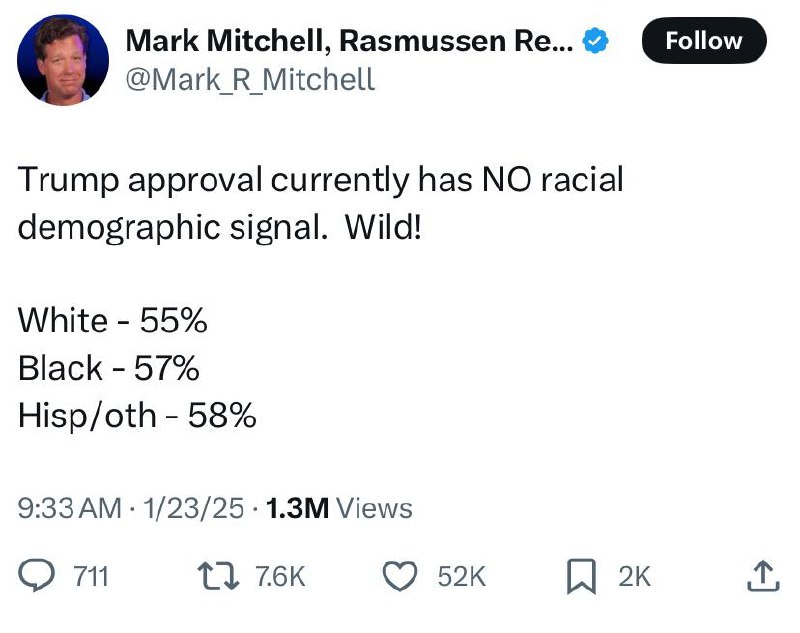
Task: Bookmark the tweet with the bookmark icon
Action: click(x=581, y=576)
